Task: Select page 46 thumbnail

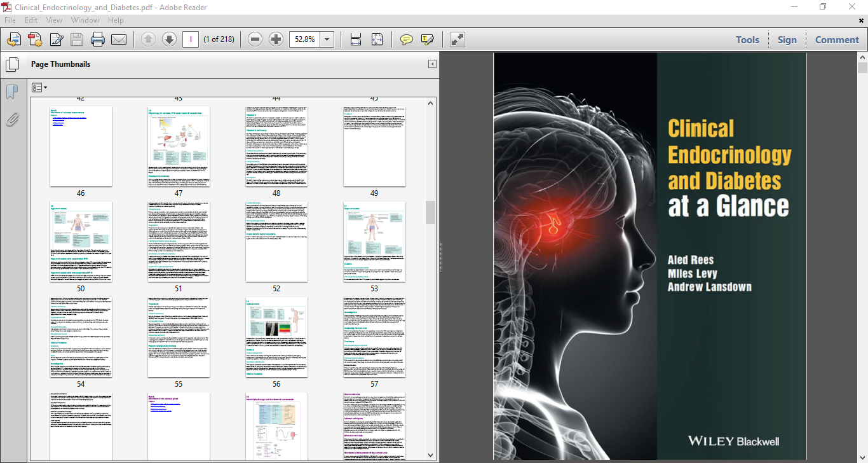Action: [81, 146]
